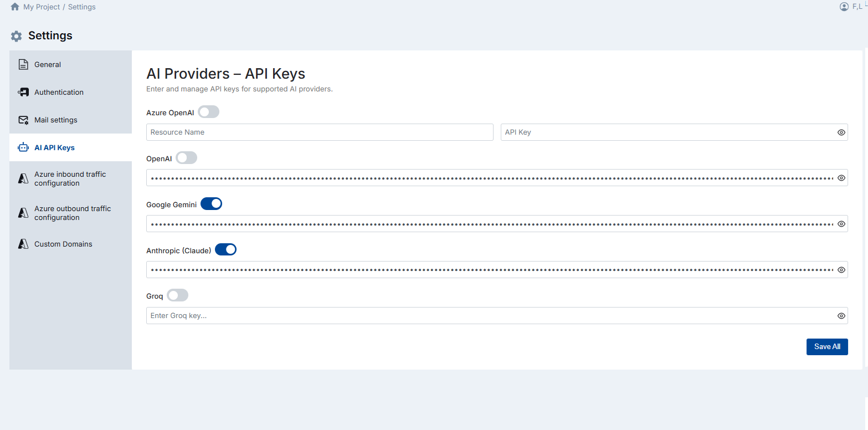The image size is (868, 430).
Task: Click the Azure icon beside inbound traffic configuration
Action: click(x=23, y=178)
